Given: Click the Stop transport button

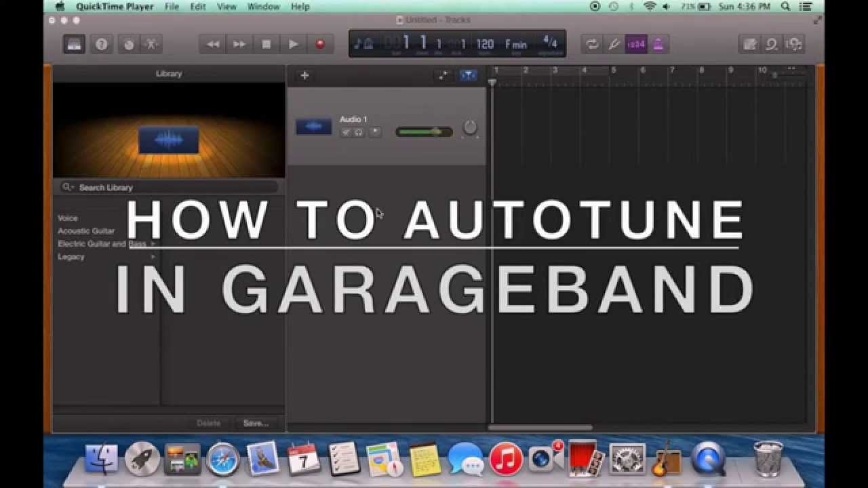Looking at the screenshot, I should tap(267, 45).
